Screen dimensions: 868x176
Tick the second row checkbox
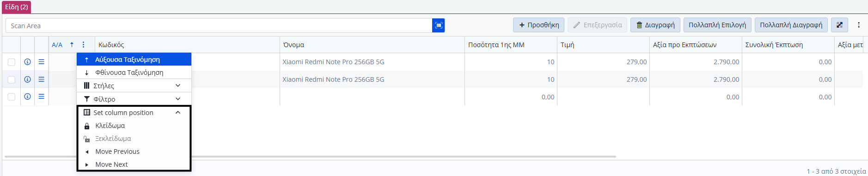pyautogui.click(x=12, y=79)
